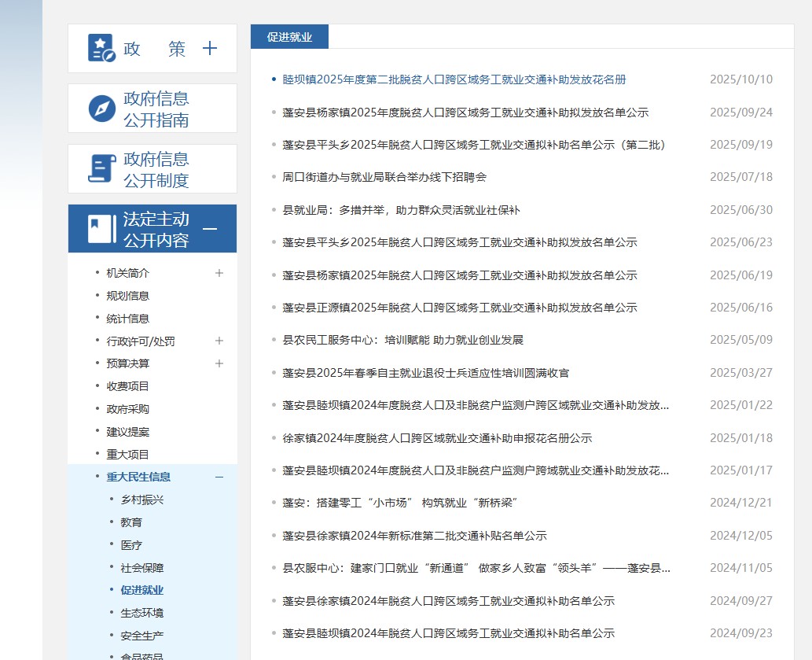Expand the 机关简介 submenu
812x660 pixels.
(x=219, y=273)
